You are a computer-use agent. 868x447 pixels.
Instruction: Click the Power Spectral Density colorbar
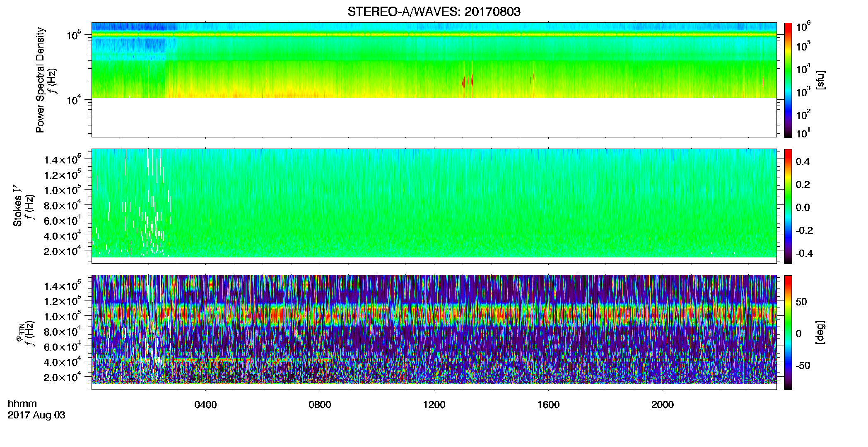788,80
